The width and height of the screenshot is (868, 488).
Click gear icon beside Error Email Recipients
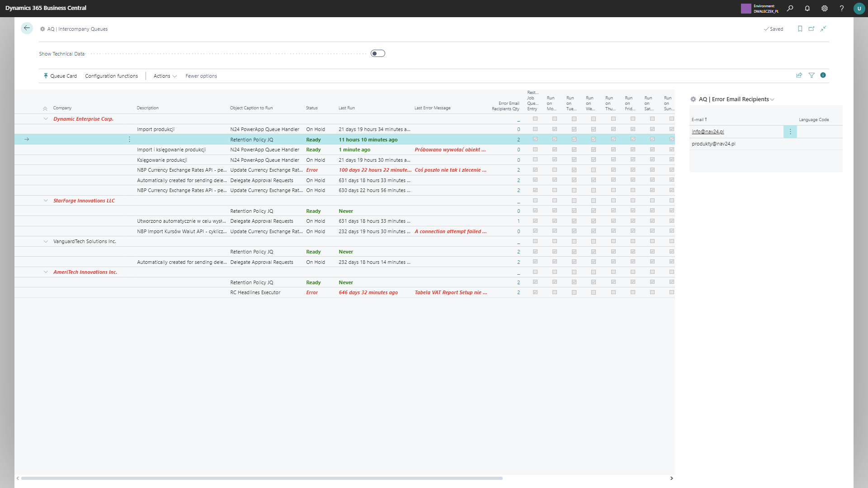tap(693, 99)
